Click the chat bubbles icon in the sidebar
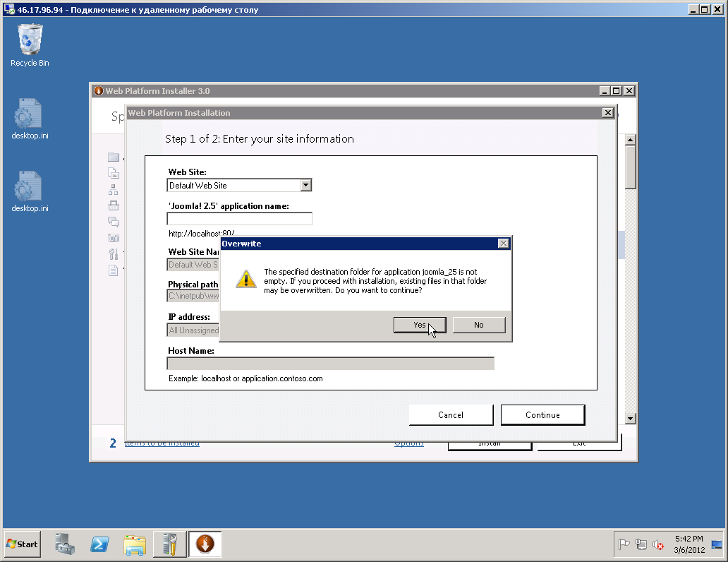Image resolution: width=728 pixels, height=562 pixels. pos(114,222)
